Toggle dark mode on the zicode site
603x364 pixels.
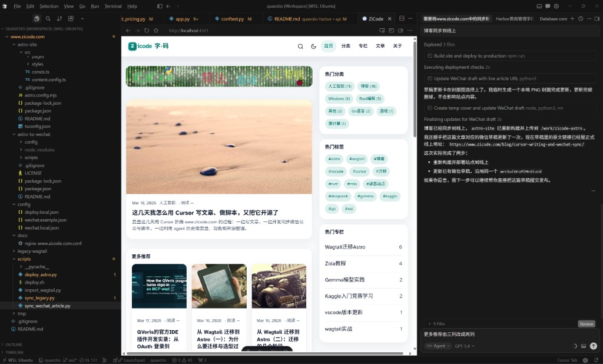(314, 45)
